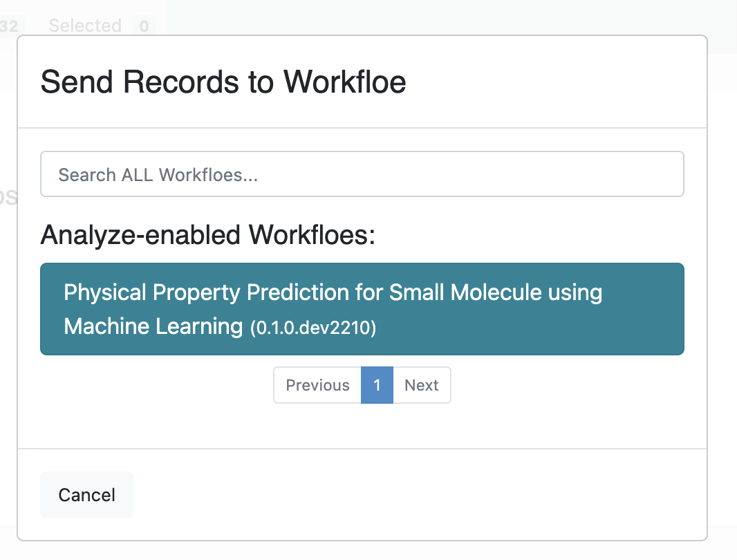
Task: Click the Send Records to Workfloe title
Action: [223, 82]
